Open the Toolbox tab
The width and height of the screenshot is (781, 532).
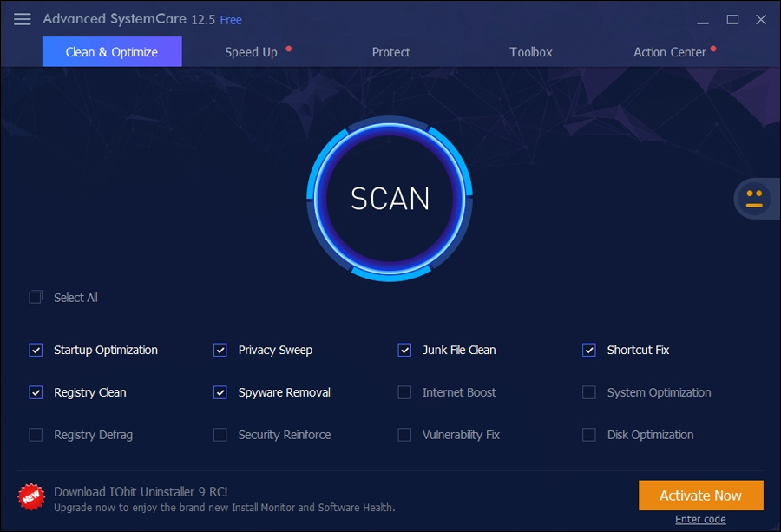click(531, 52)
